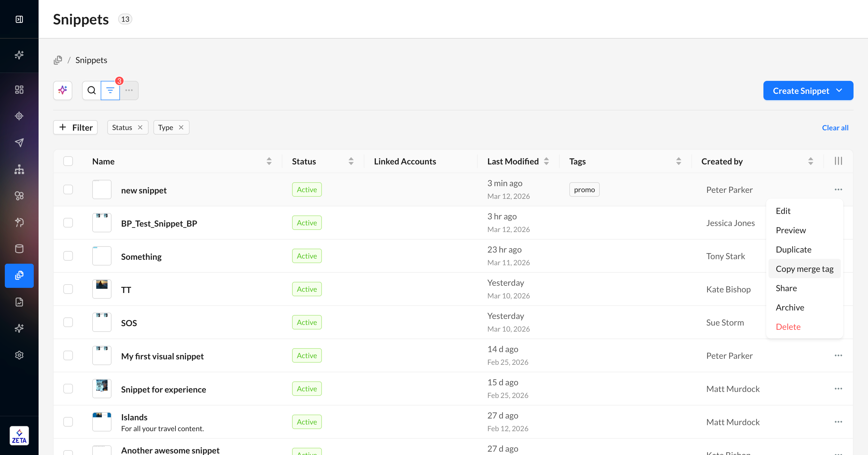This screenshot has height=455, width=868.
Task: Select the Islands row checkbox
Action: point(68,422)
